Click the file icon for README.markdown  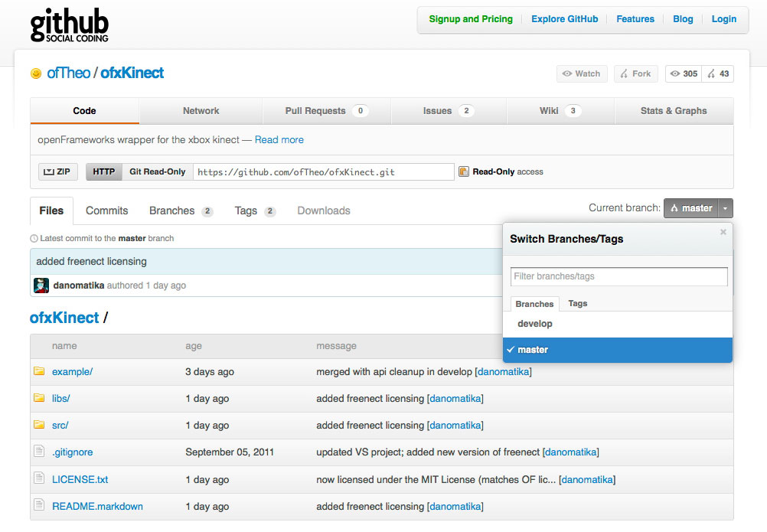tap(39, 504)
